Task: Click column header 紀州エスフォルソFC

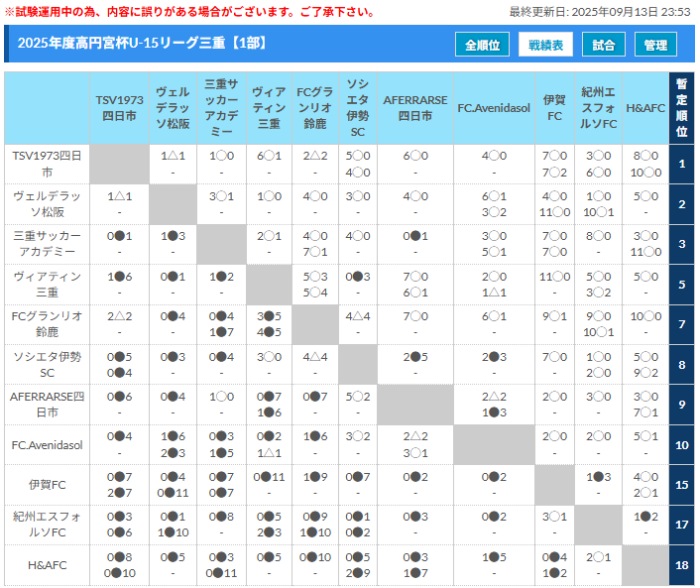Action: (x=598, y=108)
